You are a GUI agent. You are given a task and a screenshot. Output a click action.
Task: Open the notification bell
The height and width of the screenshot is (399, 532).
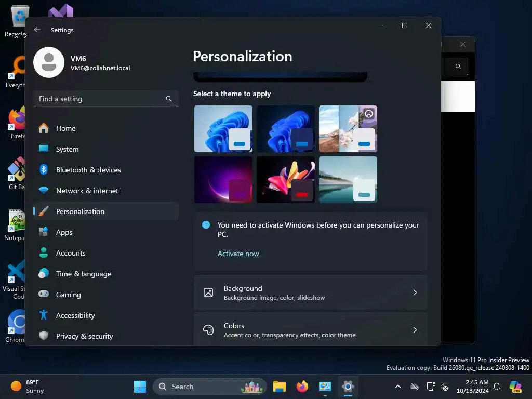[x=496, y=387]
